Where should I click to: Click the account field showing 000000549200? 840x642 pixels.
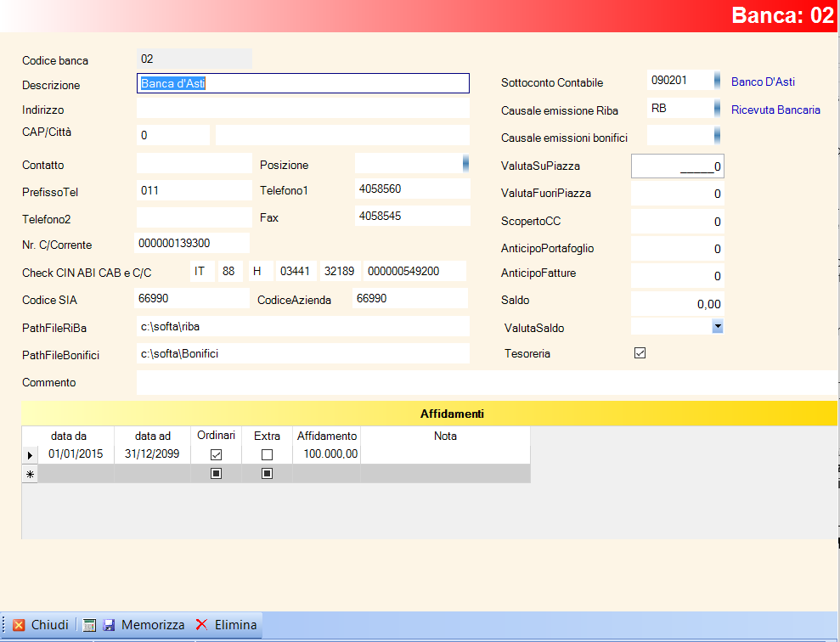[414, 272]
